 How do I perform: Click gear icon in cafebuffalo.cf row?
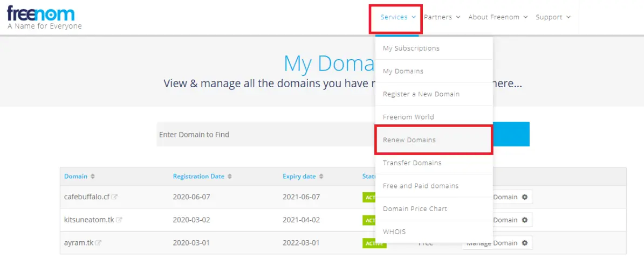coord(524,197)
